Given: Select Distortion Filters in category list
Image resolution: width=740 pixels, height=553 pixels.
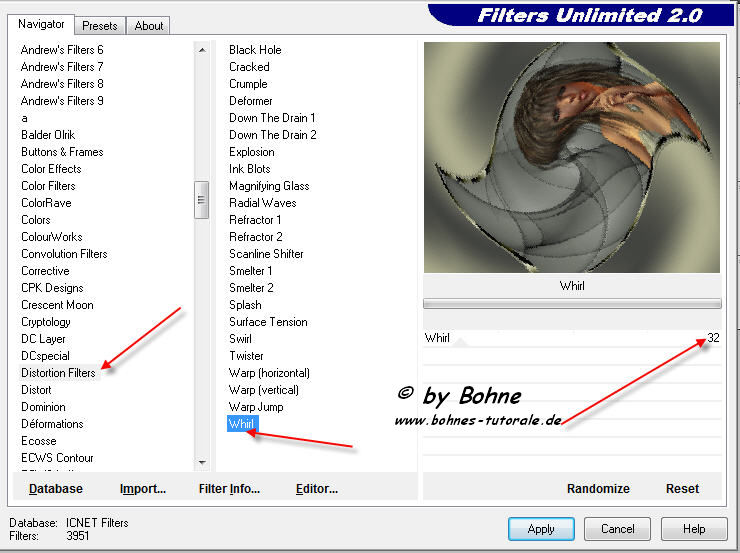Looking at the screenshot, I should (58, 373).
